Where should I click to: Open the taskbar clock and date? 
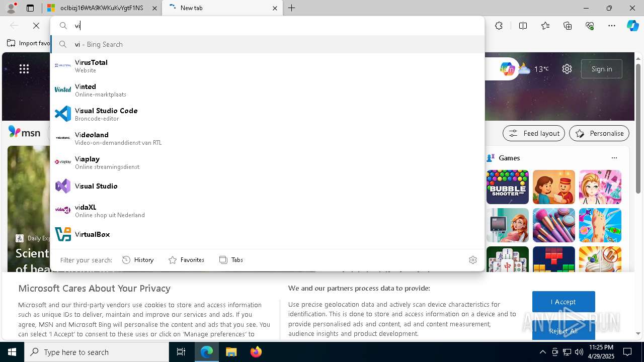(x=601, y=352)
